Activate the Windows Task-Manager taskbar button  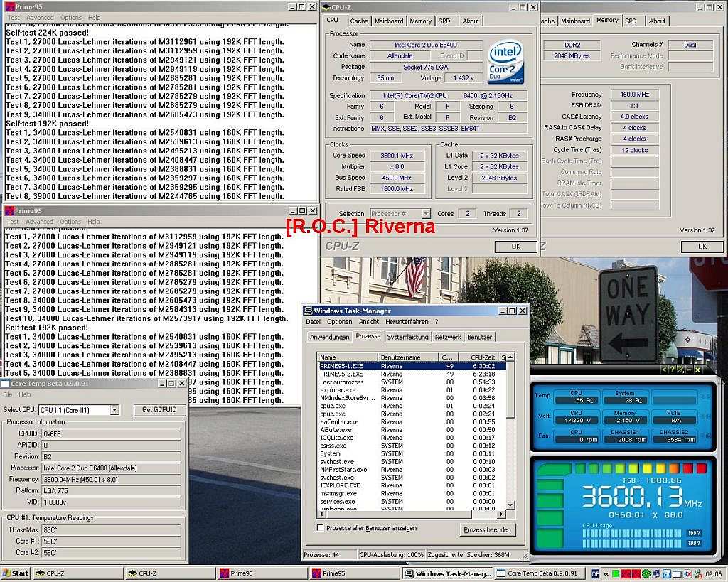tap(448, 573)
